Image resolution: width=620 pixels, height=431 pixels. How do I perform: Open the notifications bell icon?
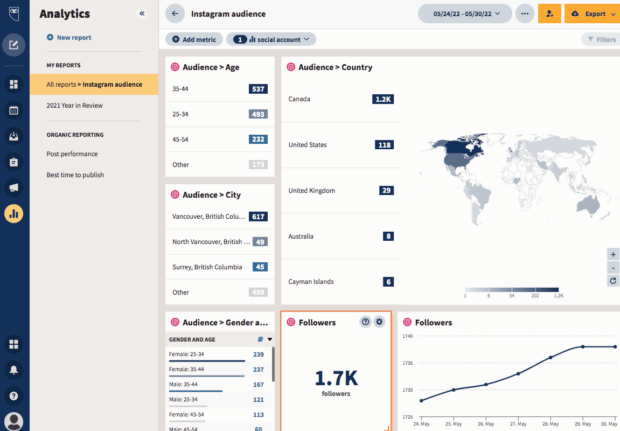14,369
